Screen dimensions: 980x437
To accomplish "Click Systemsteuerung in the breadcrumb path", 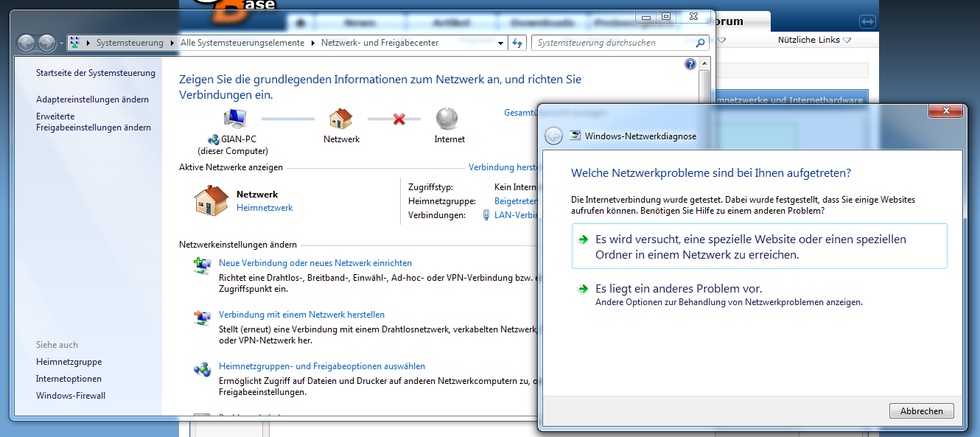I will (130, 43).
